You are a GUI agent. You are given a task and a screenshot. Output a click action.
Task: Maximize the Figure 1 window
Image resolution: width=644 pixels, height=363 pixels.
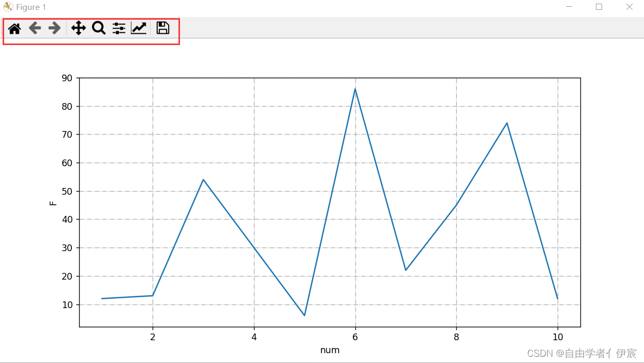point(599,7)
